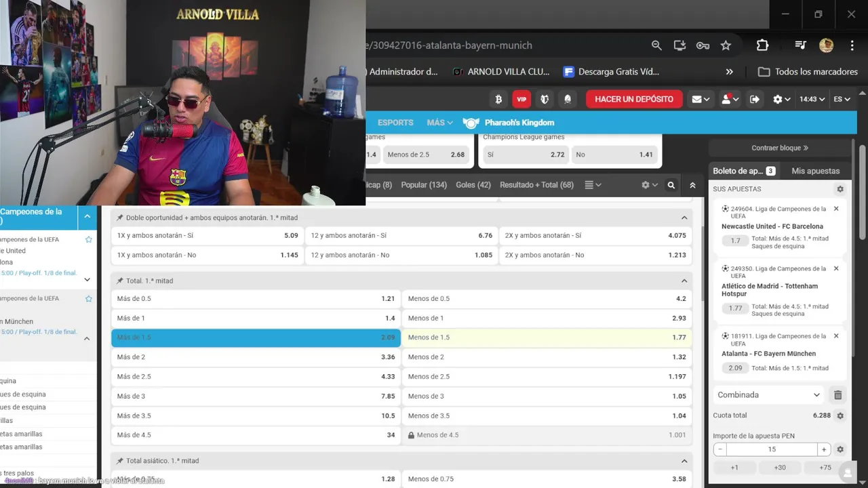The width and height of the screenshot is (868, 488).
Task: Click the browser zoom magnifier icon
Action: [x=656, y=45]
